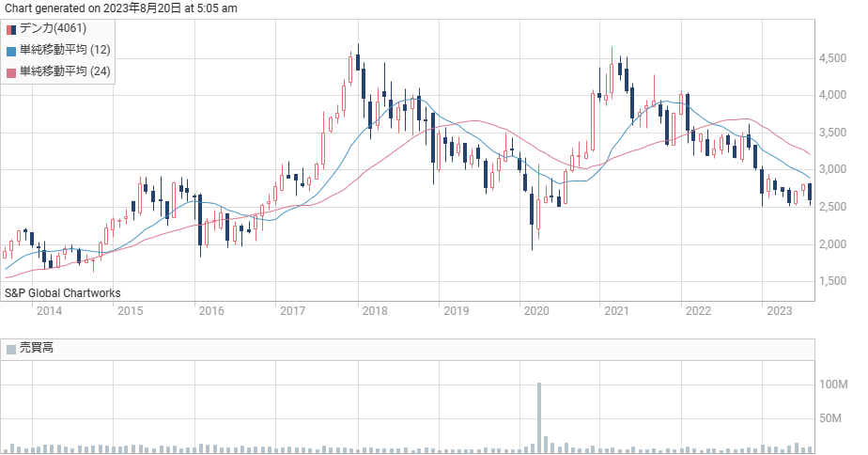The image size is (868, 455).
Task: Click the 100M volume axis label
Action: 833,384
